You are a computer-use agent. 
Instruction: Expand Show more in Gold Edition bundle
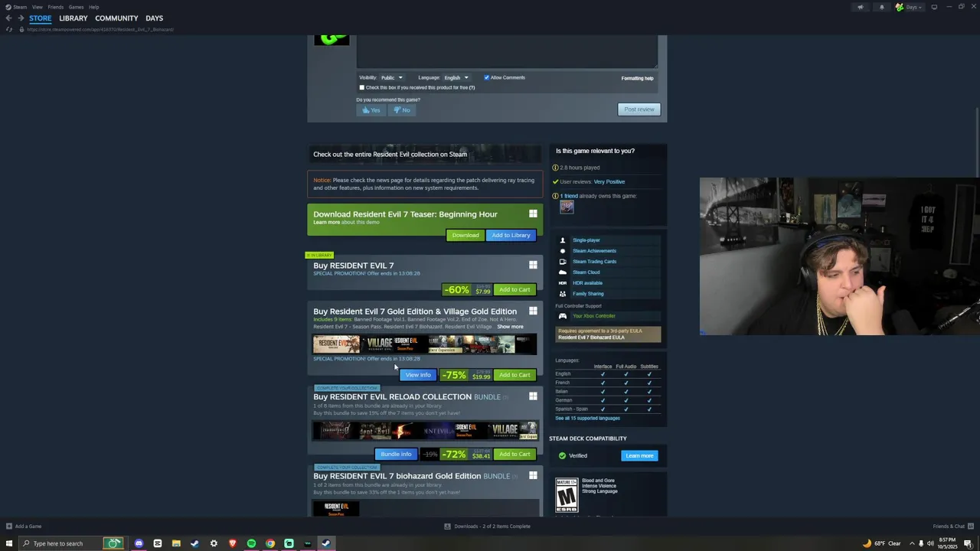[510, 327]
